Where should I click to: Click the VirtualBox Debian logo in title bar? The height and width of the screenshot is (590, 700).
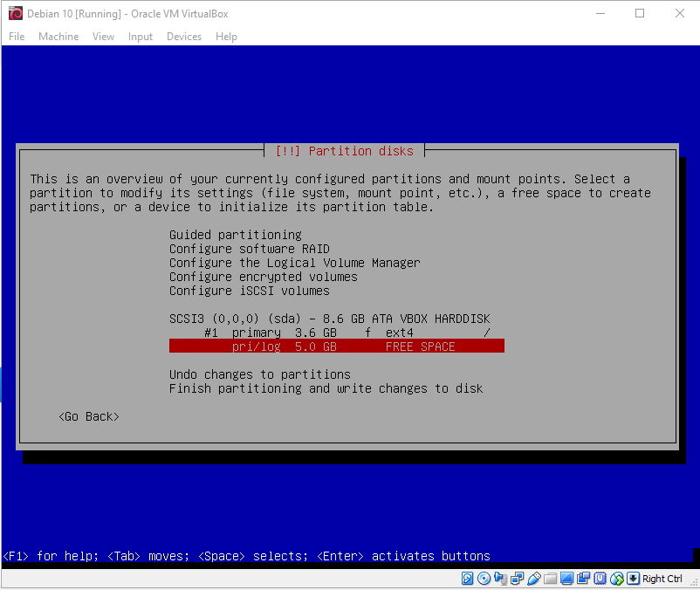16,13
